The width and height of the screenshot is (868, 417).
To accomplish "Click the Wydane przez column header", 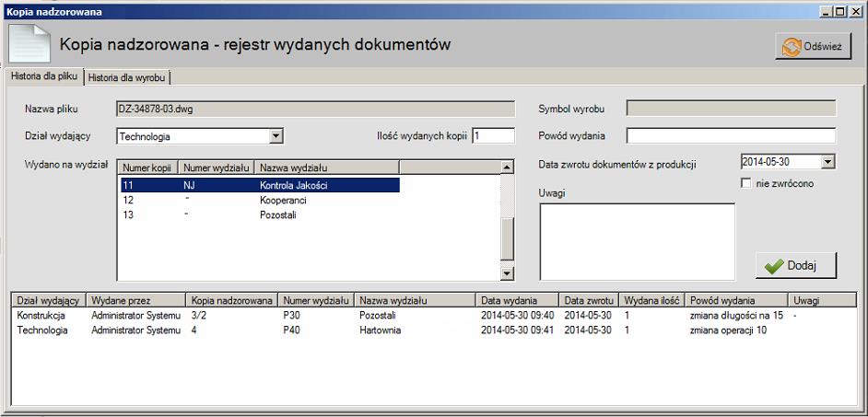I will point(136,300).
